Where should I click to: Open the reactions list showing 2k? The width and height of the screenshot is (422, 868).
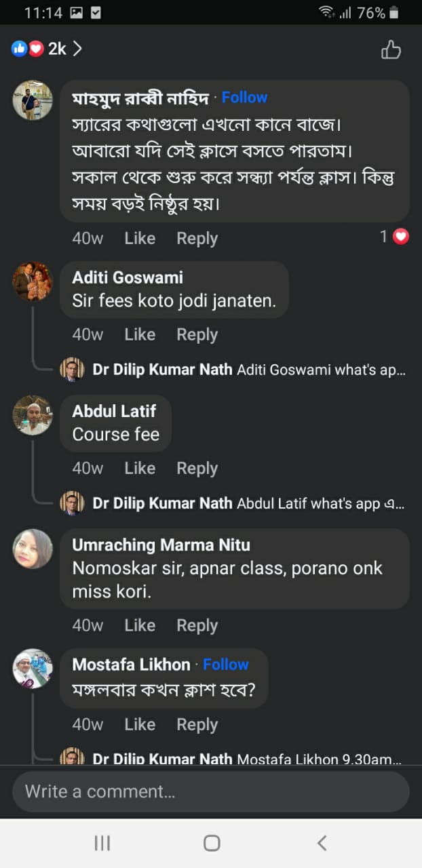point(46,49)
